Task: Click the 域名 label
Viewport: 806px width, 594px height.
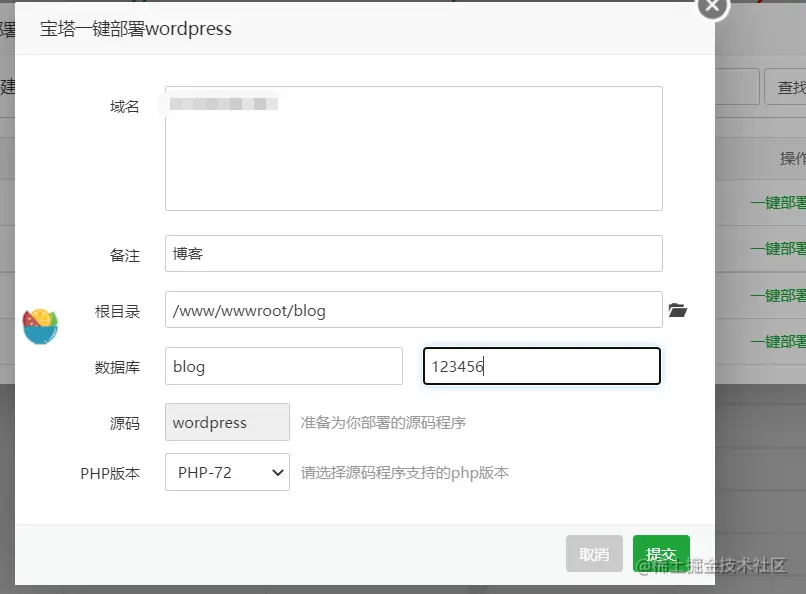Action: 124,106
